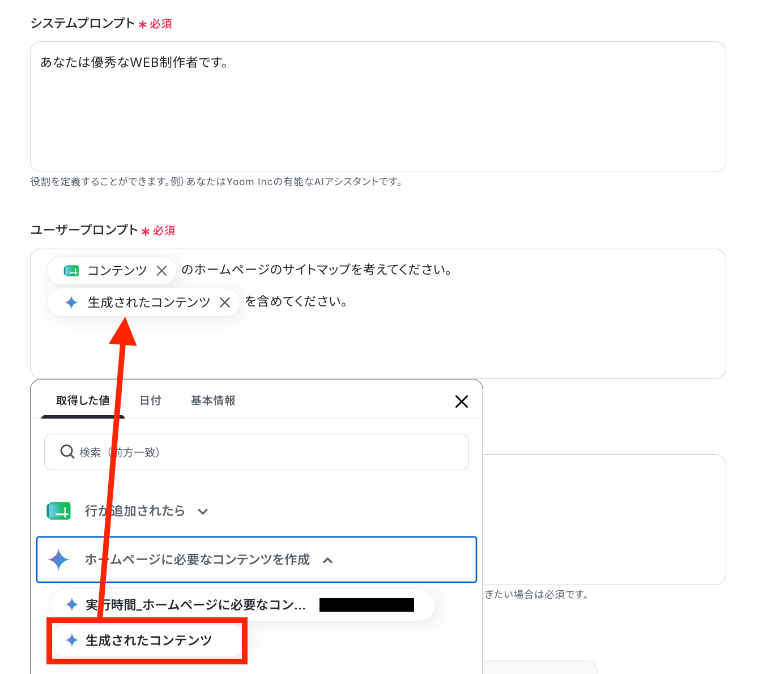
Task: Click the green sheet icon beside 行が追加されたら
Action: (59, 511)
